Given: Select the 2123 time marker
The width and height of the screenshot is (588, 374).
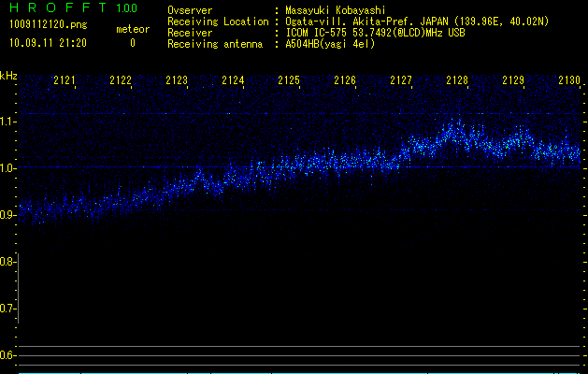Looking at the screenshot, I should pyautogui.click(x=177, y=81).
